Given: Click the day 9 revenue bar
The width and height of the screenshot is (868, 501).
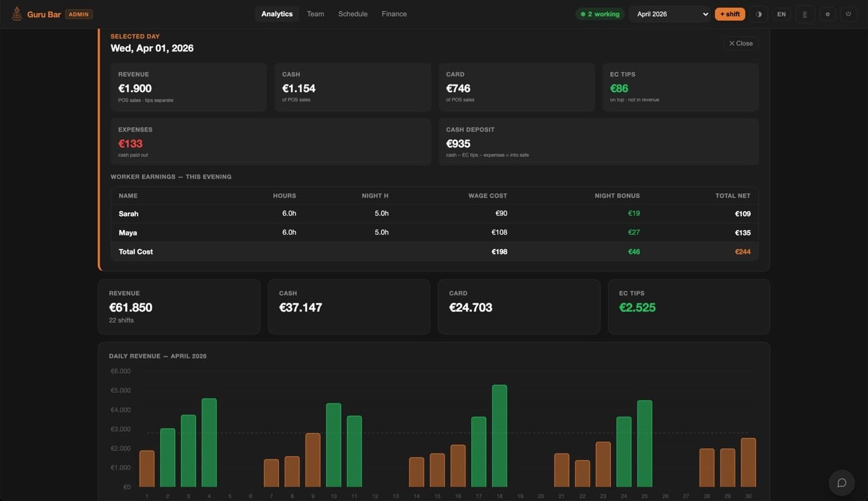Looking at the screenshot, I should pos(313,460).
